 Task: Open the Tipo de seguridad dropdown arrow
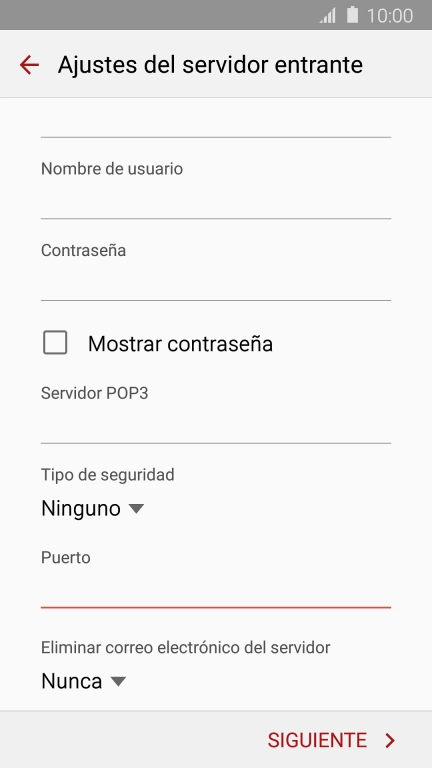136,509
